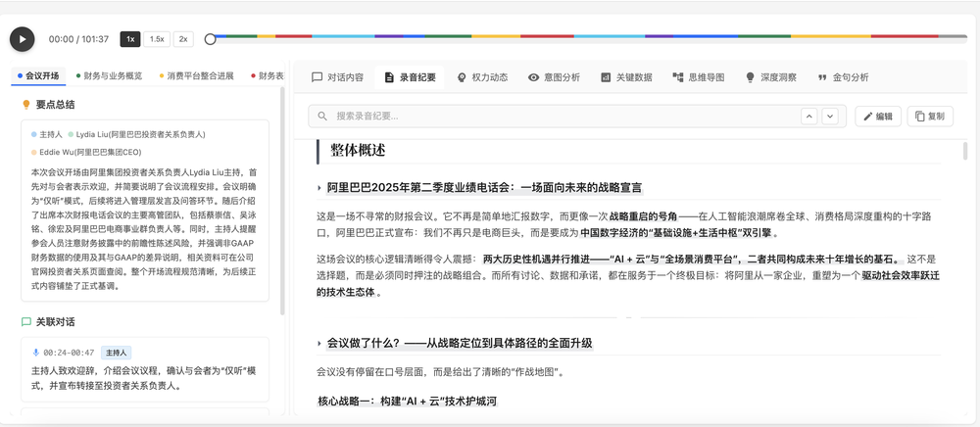The image size is (980, 427).
Task: Open the 意图分析 eye icon tab
Action: click(554, 77)
